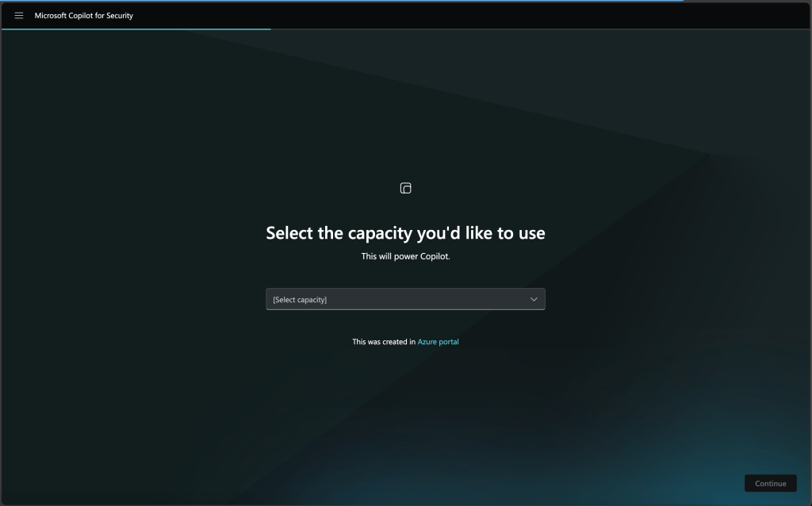Click the Microsoft Copilot for Security title
812x506 pixels.
point(83,16)
